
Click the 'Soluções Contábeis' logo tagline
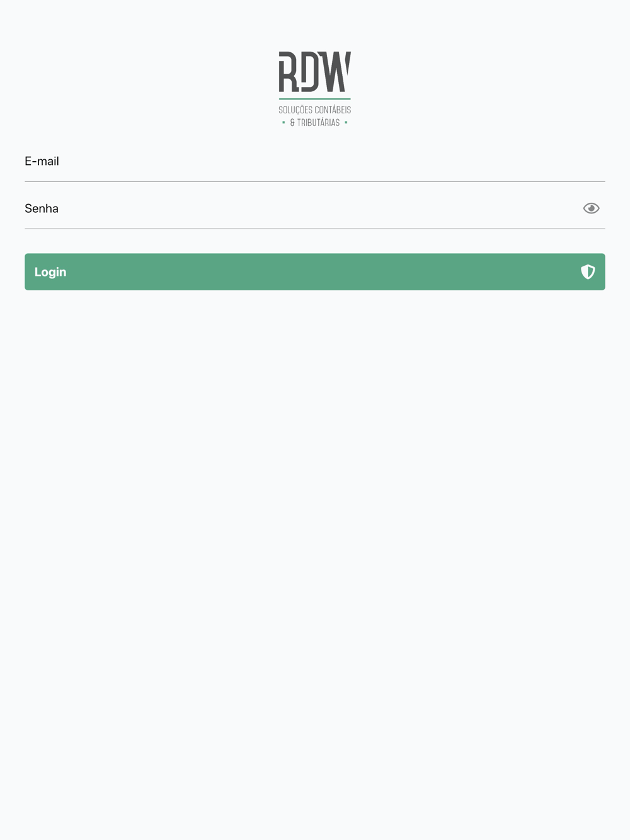coord(315,110)
